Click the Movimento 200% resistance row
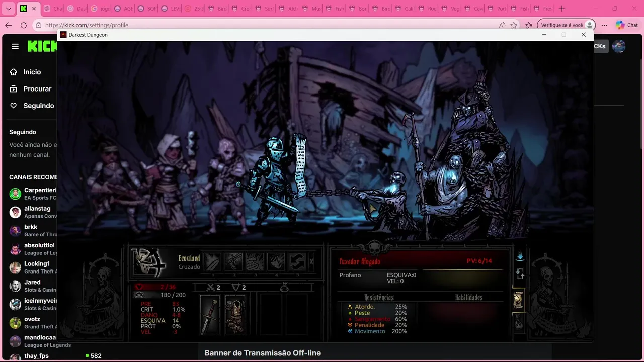Viewport: 644px width, 362px height. click(377, 331)
